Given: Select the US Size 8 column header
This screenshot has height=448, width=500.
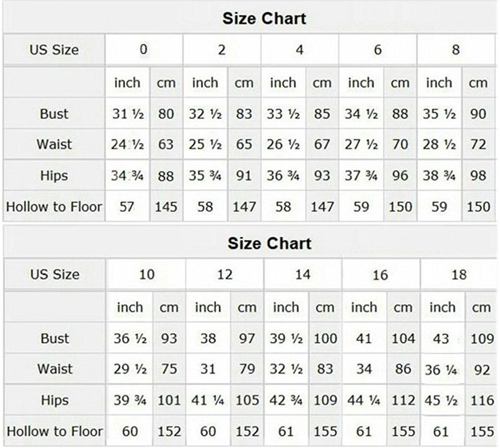Looking at the screenshot, I should tap(456, 50).
